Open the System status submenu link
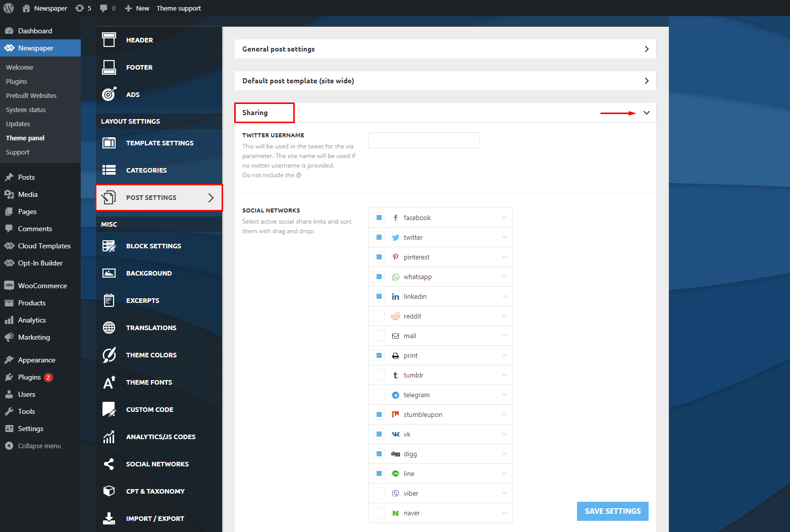Viewport: 790px width, 532px height. [26, 110]
